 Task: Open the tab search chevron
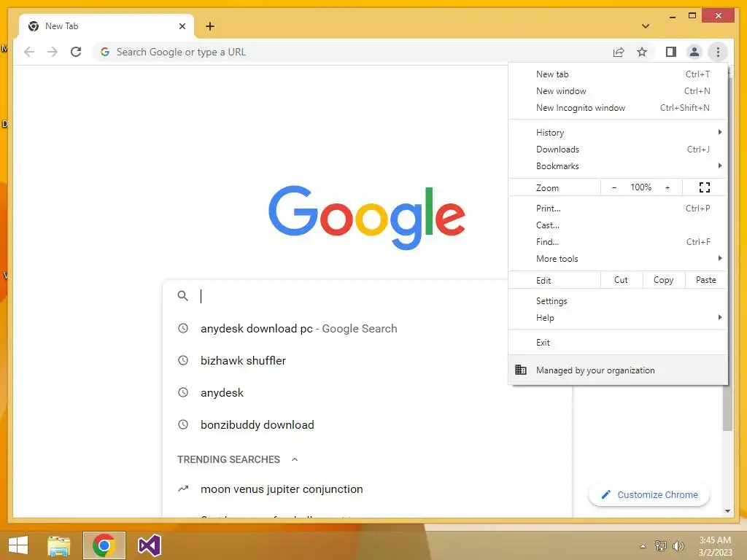pos(646,26)
